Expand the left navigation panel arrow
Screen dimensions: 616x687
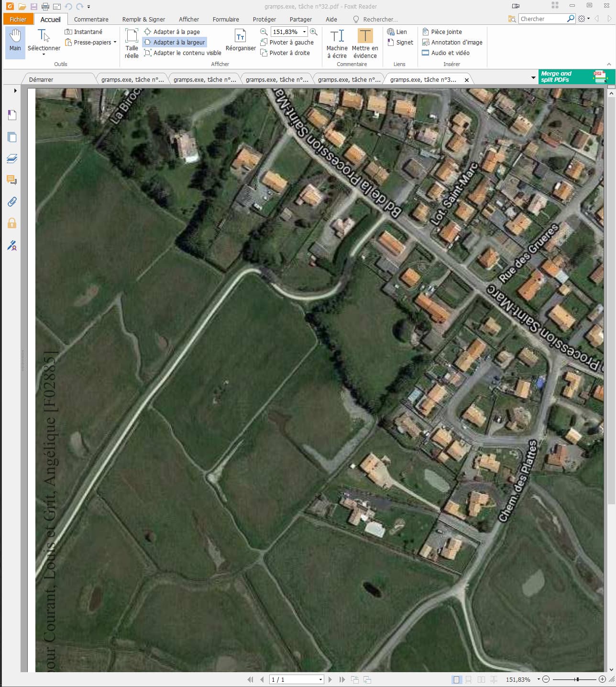(15, 90)
